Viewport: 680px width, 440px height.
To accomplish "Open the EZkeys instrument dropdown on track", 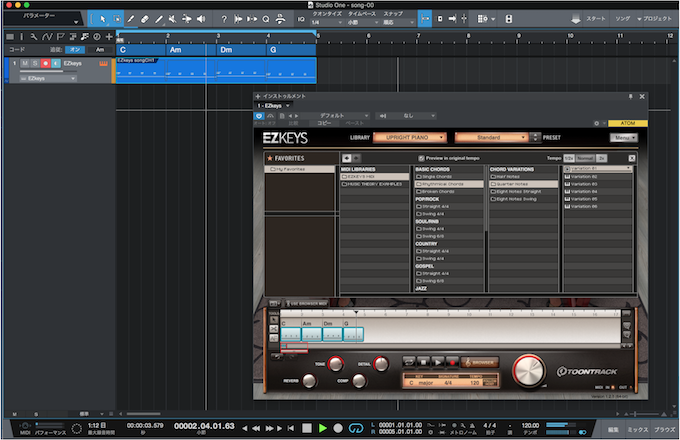I will tap(48, 78).
